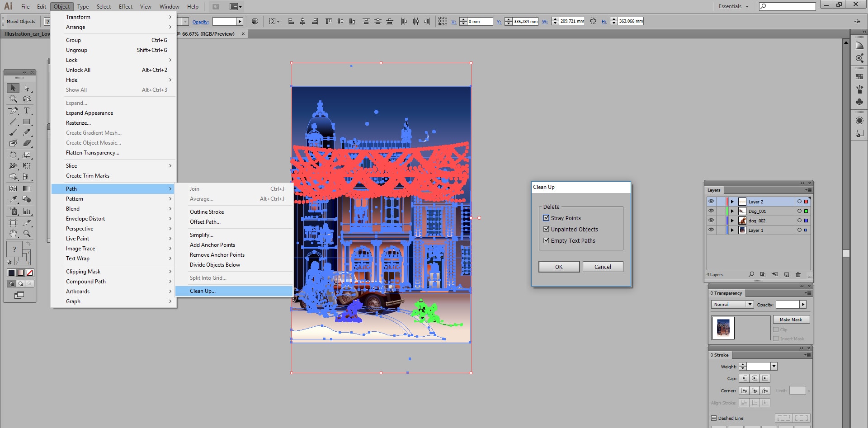Expand the Layer 2 disclosure triangle
868x428 pixels.
[732, 202]
